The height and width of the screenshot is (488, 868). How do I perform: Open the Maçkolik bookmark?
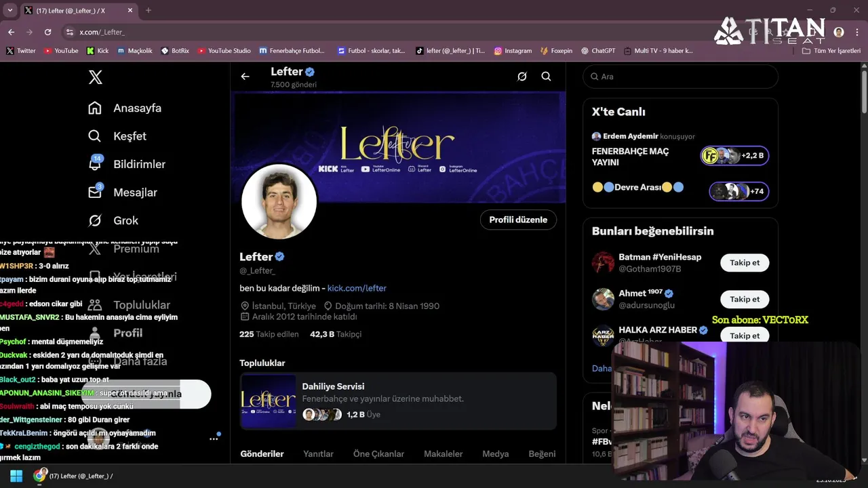(135, 51)
